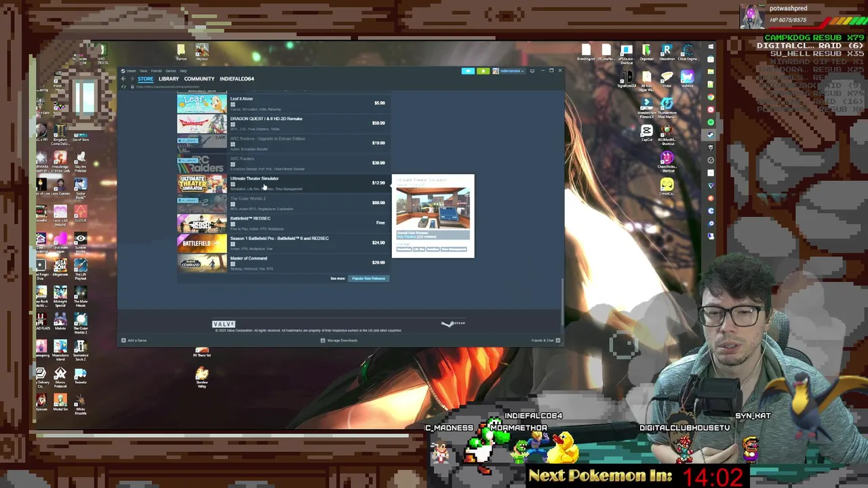This screenshot has height=488, width=868.
Task: Switch to the STORE tab
Action: coord(145,79)
